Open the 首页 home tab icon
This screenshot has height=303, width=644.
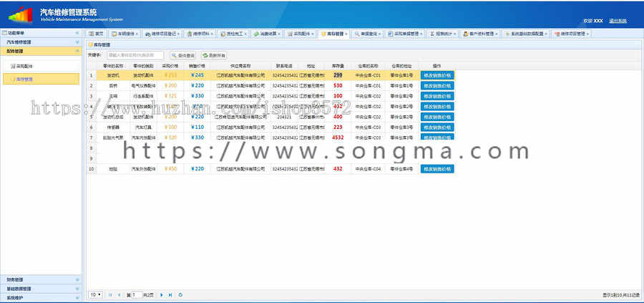point(91,34)
